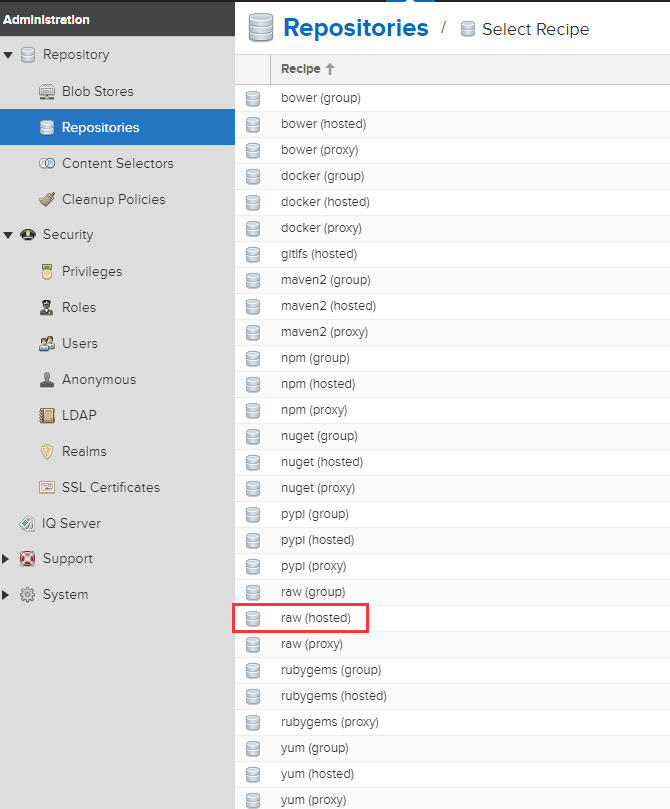Open the Realms label under Security

(x=84, y=451)
